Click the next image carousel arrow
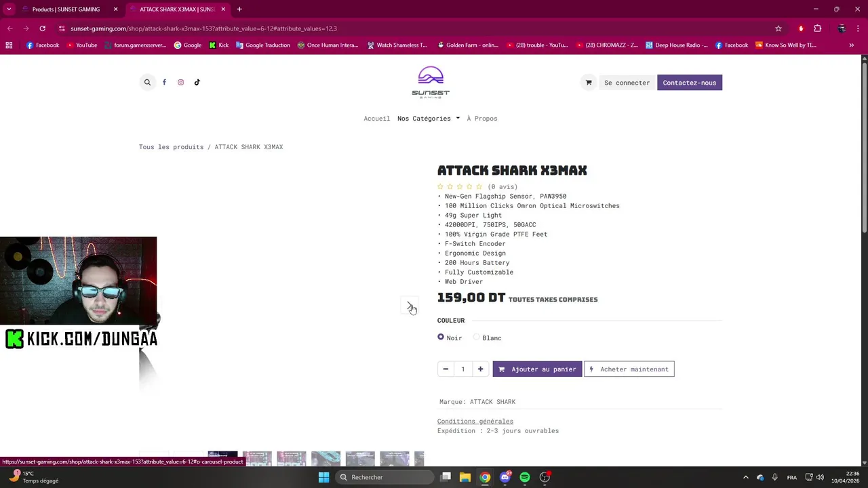Image resolution: width=868 pixels, height=488 pixels. (410, 306)
